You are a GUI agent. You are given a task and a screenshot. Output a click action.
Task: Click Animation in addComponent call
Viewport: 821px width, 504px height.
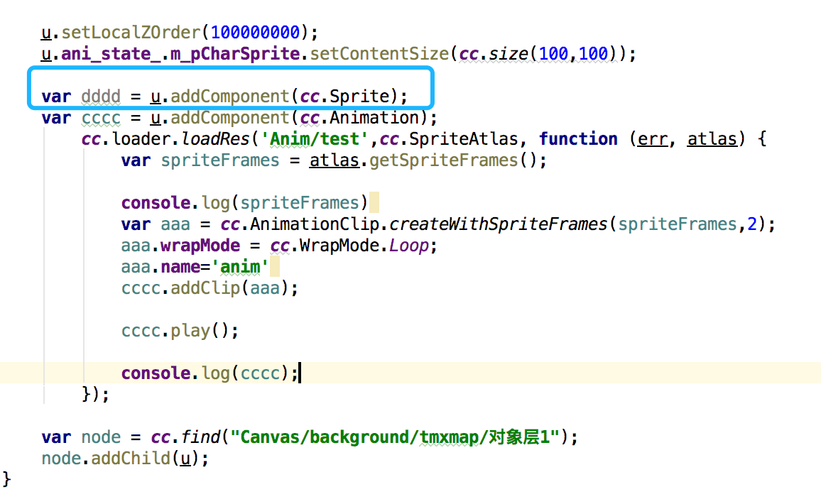[x=374, y=118]
